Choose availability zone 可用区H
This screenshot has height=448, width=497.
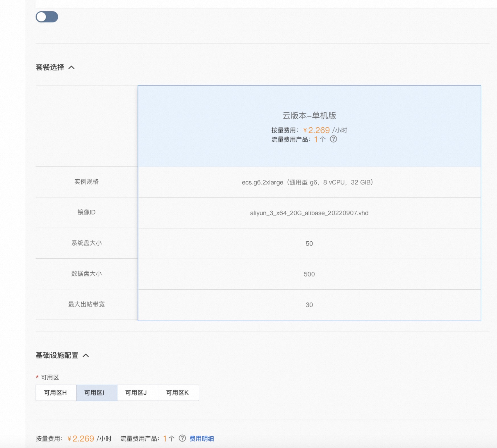click(56, 393)
